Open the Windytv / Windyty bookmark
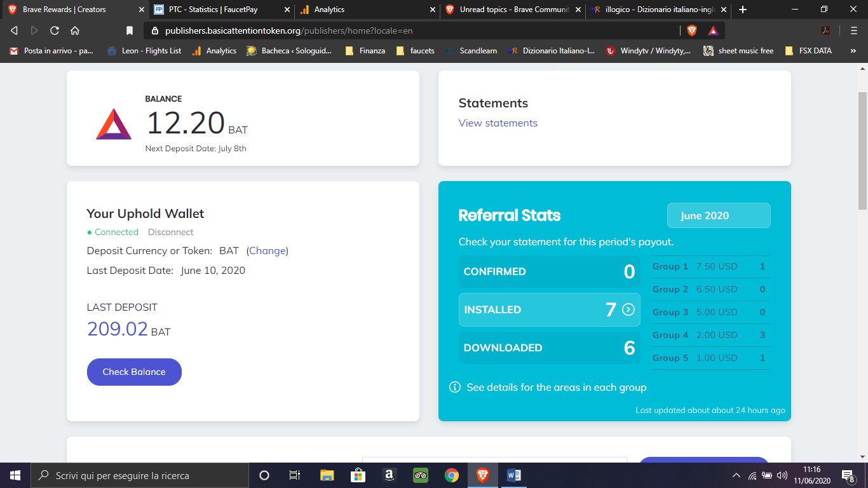This screenshot has height=488, width=868. pos(649,51)
